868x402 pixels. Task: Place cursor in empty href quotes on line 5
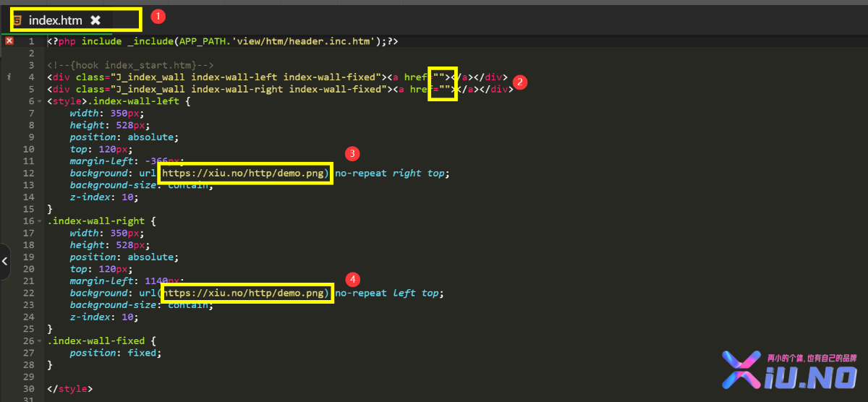click(446, 89)
